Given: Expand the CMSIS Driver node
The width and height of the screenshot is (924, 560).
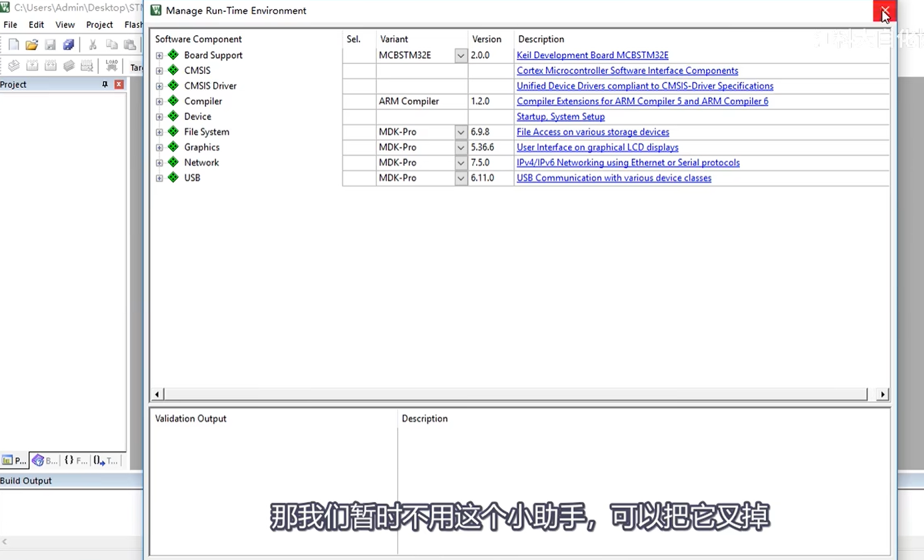Looking at the screenshot, I should [159, 86].
